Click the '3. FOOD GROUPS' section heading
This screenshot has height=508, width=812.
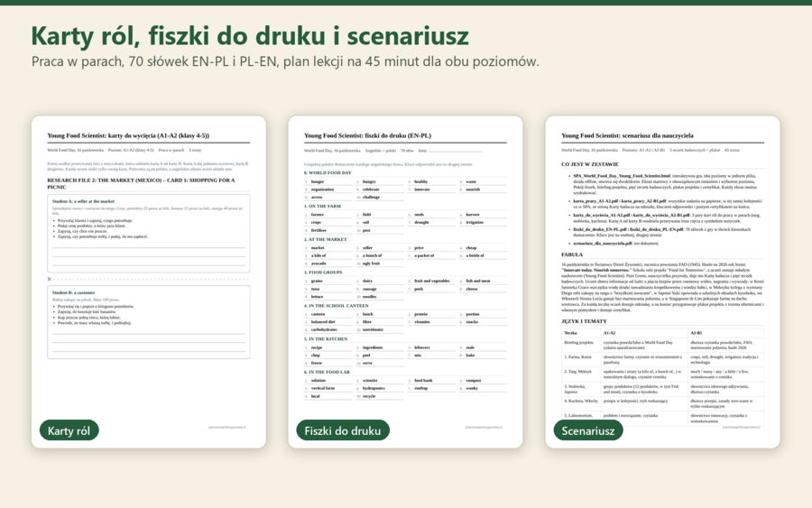click(324, 272)
